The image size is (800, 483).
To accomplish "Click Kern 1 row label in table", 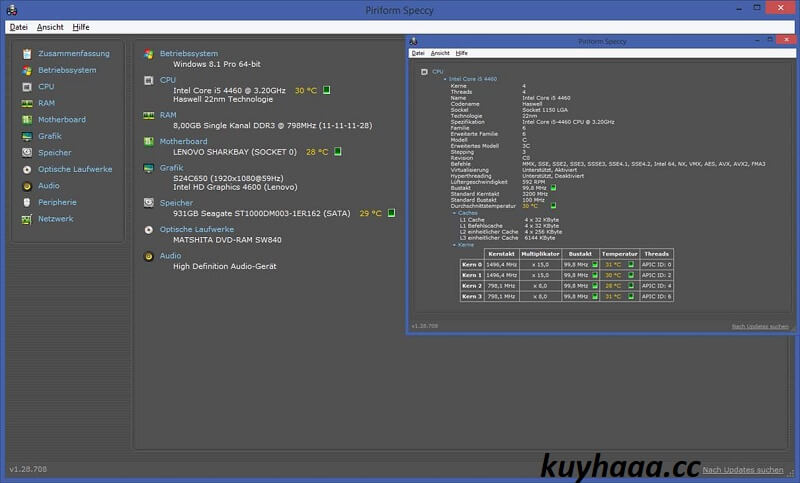I will click(x=472, y=275).
